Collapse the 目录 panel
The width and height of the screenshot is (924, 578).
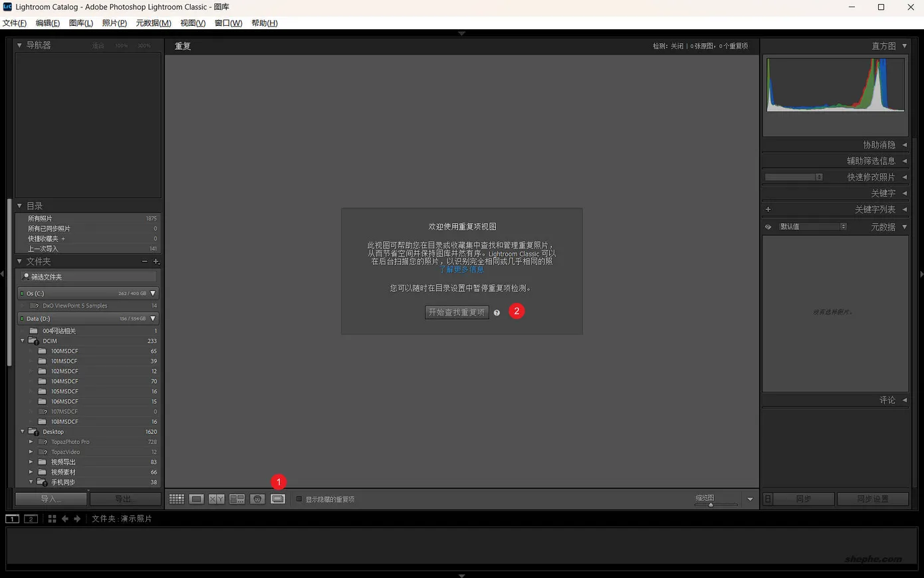coord(19,206)
